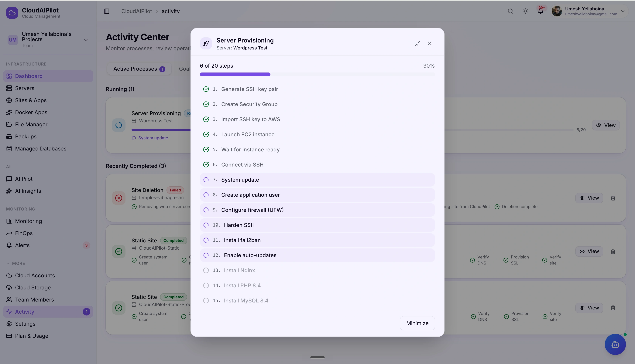Click the rocket icon in dialog header
Viewport: 635px width, 364px height.
tap(206, 43)
